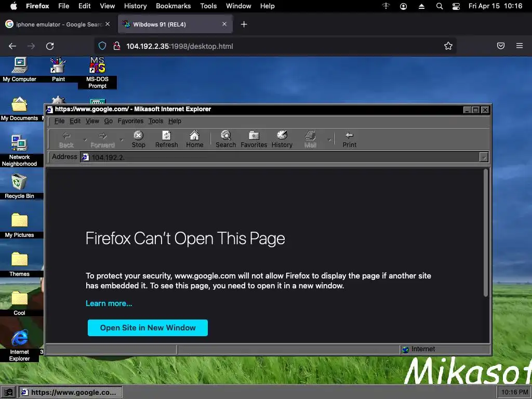This screenshot has width=532, height=399.
Task: Click the Print toolbar button
Action: click(350, 139)
